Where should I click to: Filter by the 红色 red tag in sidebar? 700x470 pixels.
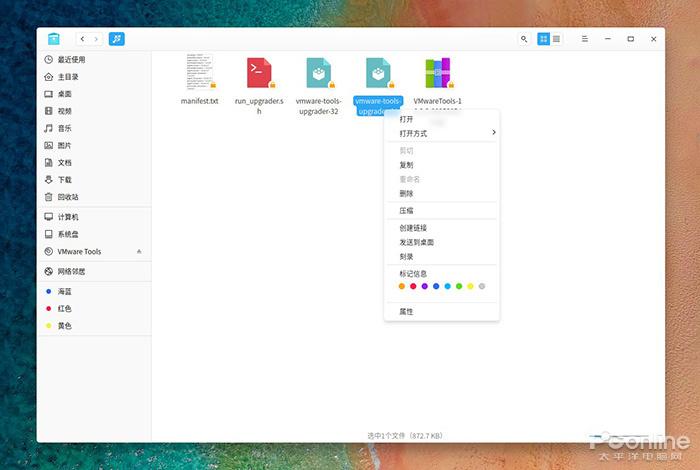[x=64, y=309]
